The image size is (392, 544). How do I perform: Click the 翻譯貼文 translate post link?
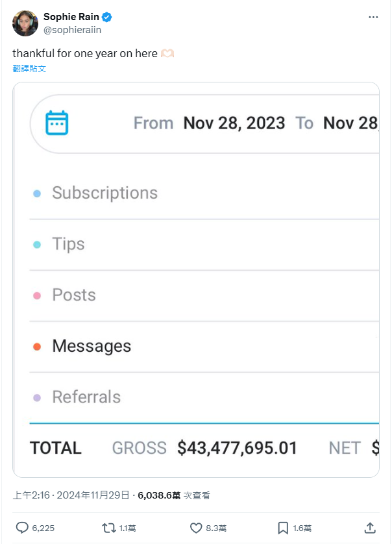(29, 68)
